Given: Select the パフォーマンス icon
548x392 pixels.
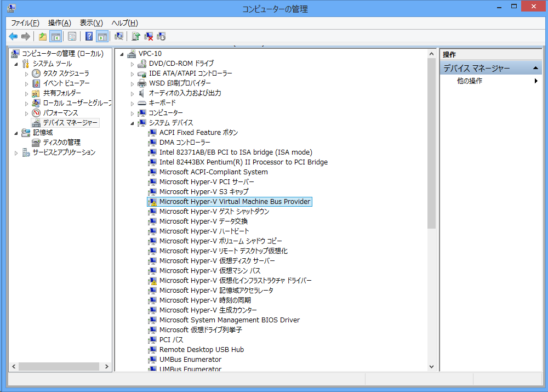Looking at the screenshot, I should [x=36, y=113].
